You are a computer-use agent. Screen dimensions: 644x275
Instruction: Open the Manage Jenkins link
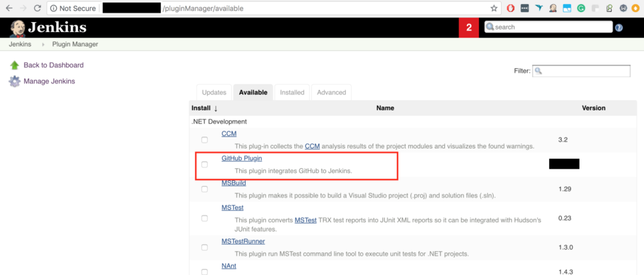point(49,81)
